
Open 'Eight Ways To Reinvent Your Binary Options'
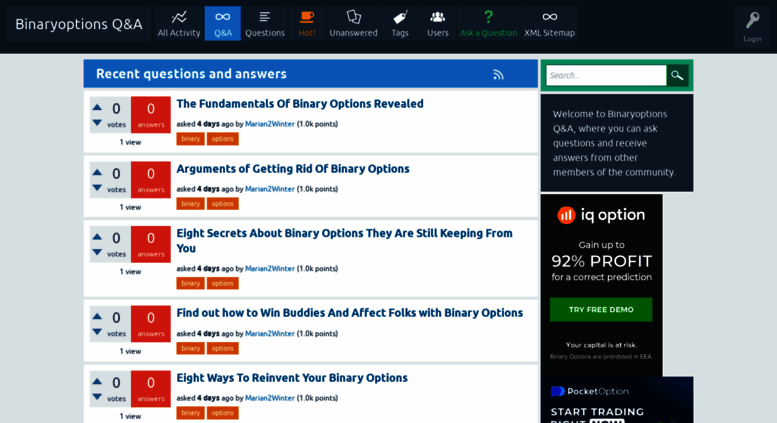pyautogui.click(x=292, y=378)
